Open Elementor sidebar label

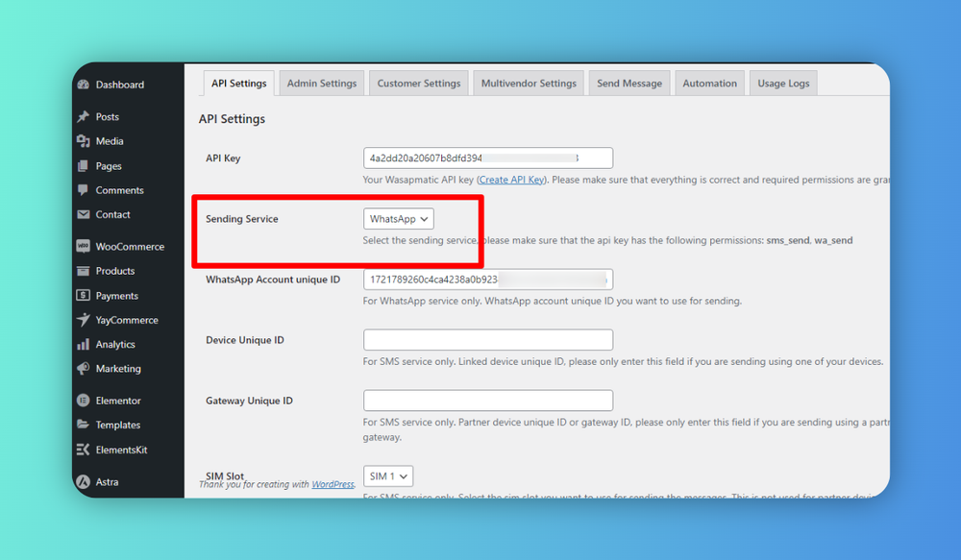[x=118, y=401]
